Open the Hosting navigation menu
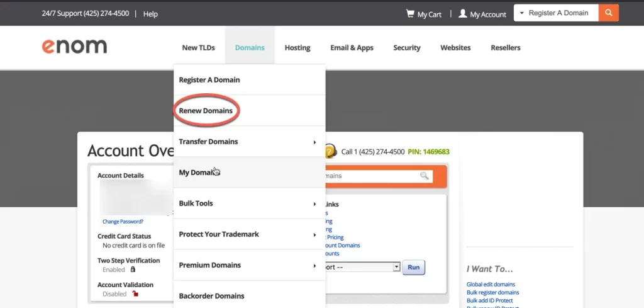The image size is (644, 308). coord(297,48)
